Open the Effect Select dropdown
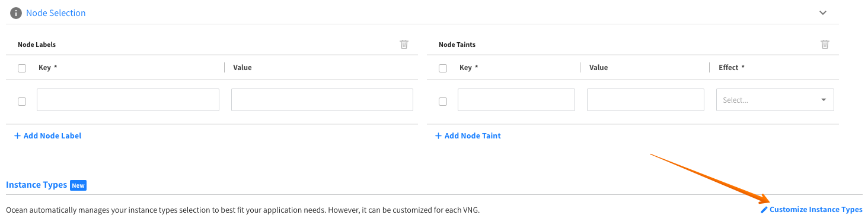868x221 pixels. (776, 100)
